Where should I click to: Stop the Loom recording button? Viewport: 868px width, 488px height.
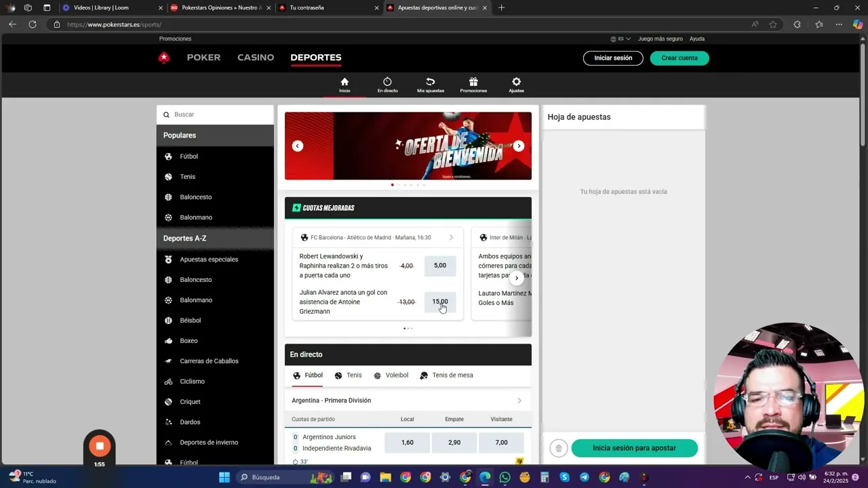tap(100, 445)
